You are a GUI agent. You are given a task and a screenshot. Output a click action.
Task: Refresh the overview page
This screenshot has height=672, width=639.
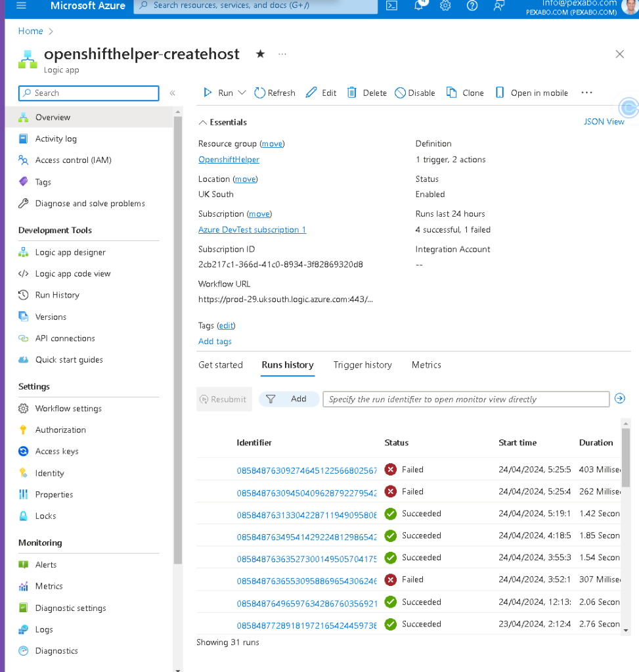(x=275, y=93)
